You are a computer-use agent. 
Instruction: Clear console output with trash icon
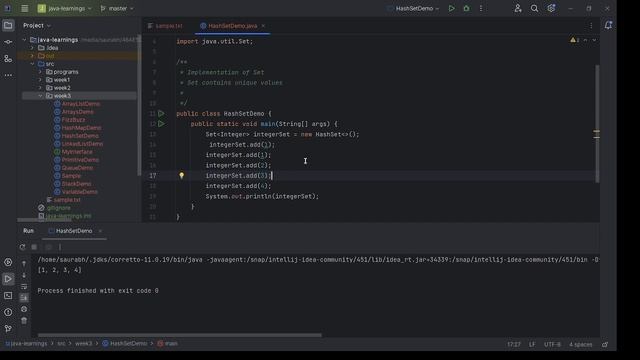(24, 321)
